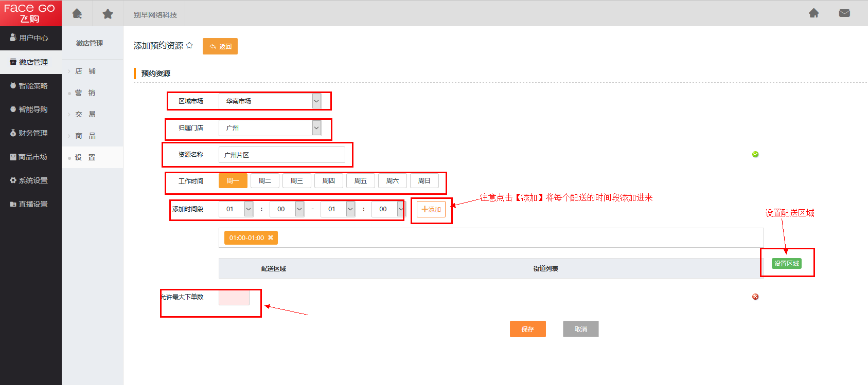Toggle 周日 working day
868x385 pixels.
tap(424, 181)
